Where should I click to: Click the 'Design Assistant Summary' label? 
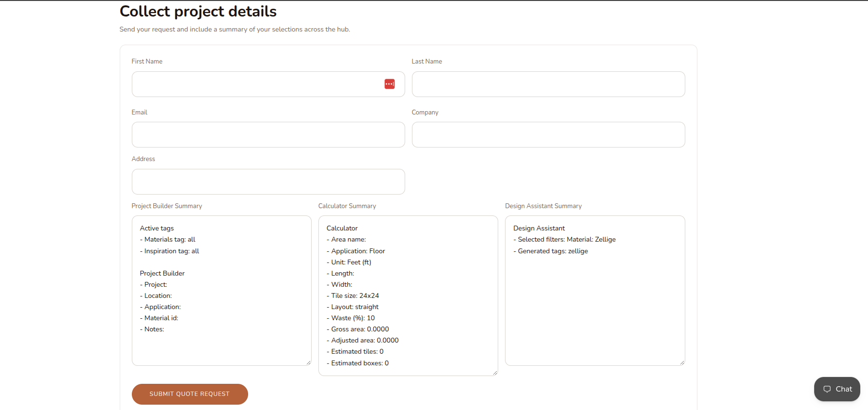[543, 206]
